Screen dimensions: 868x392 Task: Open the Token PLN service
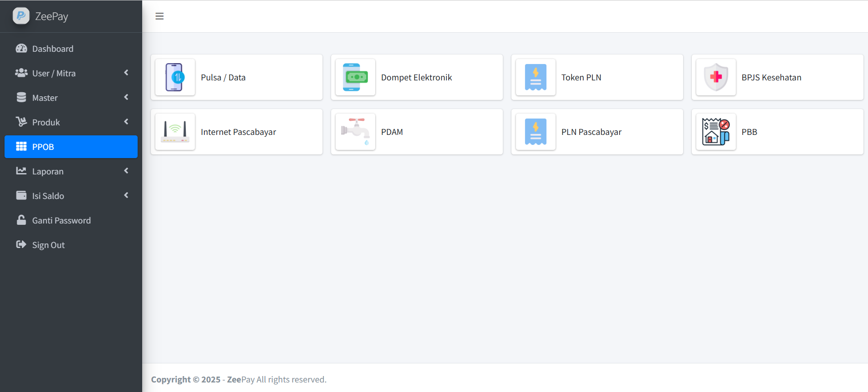tap(597, 77)
